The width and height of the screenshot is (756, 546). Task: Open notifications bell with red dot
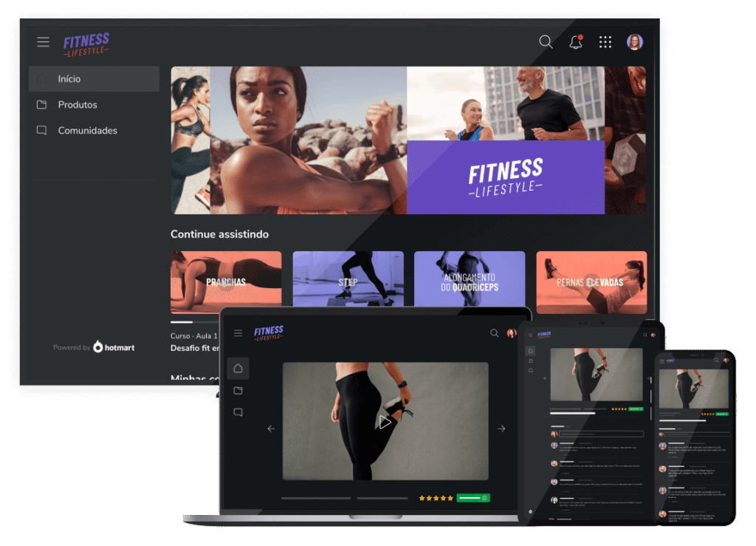(576, 42)
